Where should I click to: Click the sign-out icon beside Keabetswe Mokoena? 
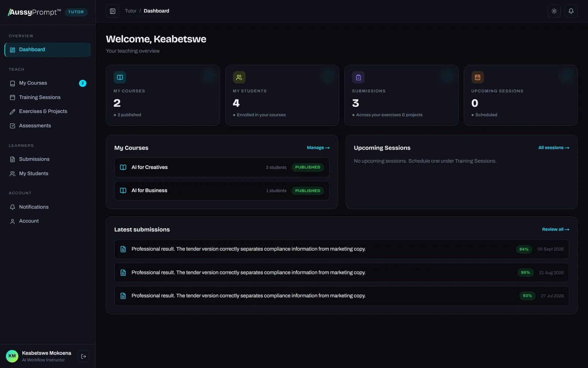(x=83, y=356)
